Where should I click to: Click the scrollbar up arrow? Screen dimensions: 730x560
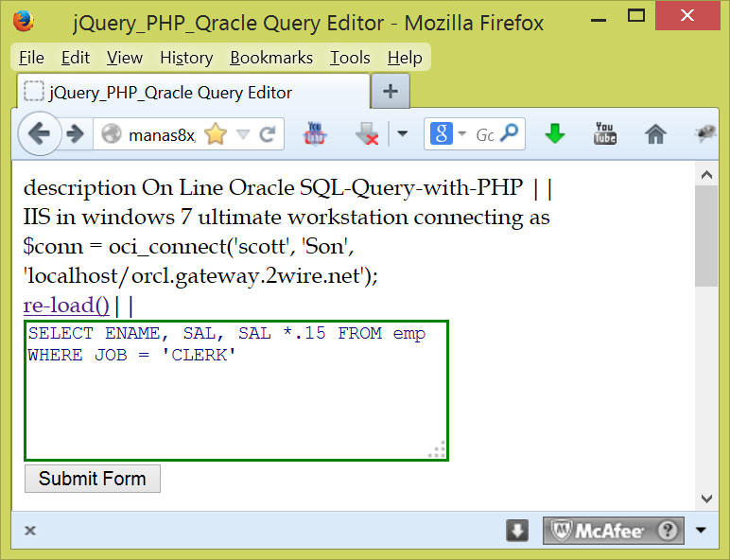point(706,175)
